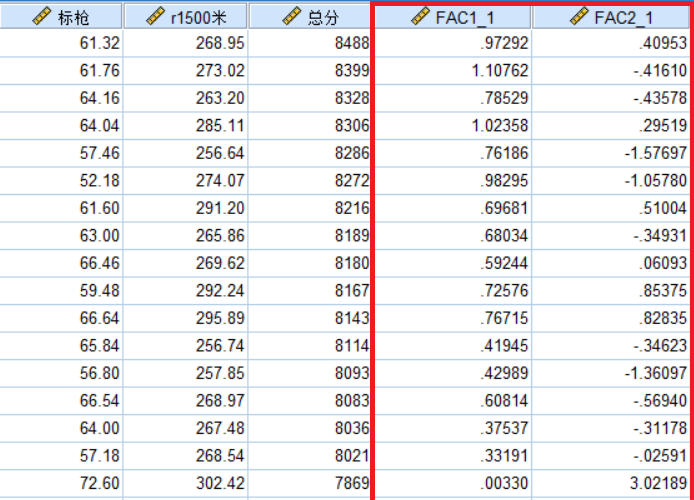Click the scale ruler icon beside 标枪

click(41, 17)
